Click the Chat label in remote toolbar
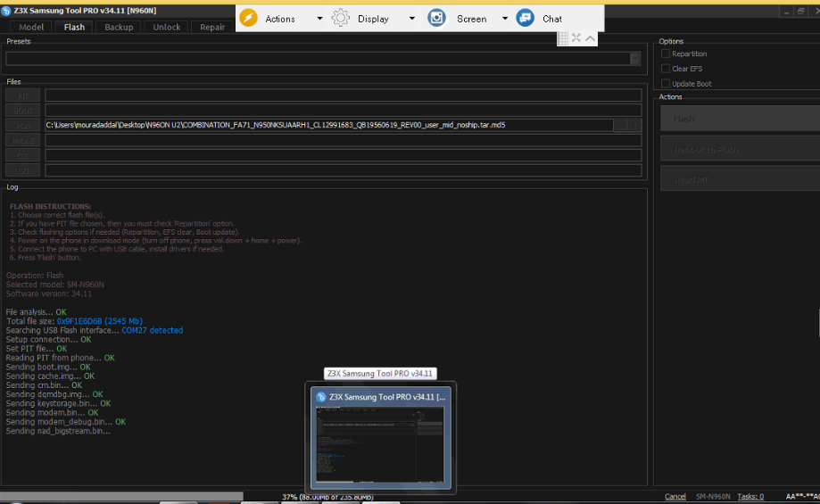Screen dimensions: 820x504 552,19
